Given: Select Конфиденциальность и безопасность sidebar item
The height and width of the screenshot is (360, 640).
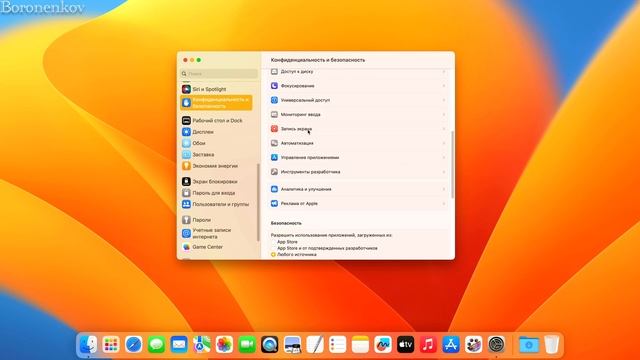Looking at the screenshot, I should [x=216, y=102].
